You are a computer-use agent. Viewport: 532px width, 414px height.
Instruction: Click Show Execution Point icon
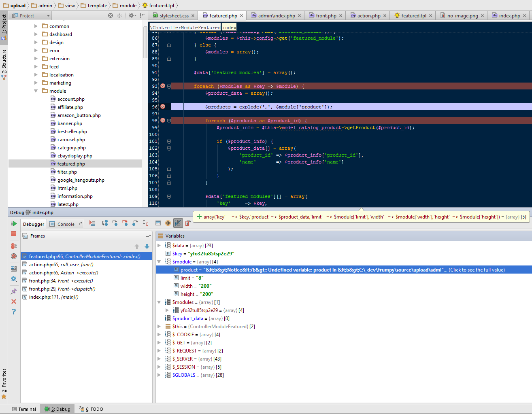click(x=92, y=223)
